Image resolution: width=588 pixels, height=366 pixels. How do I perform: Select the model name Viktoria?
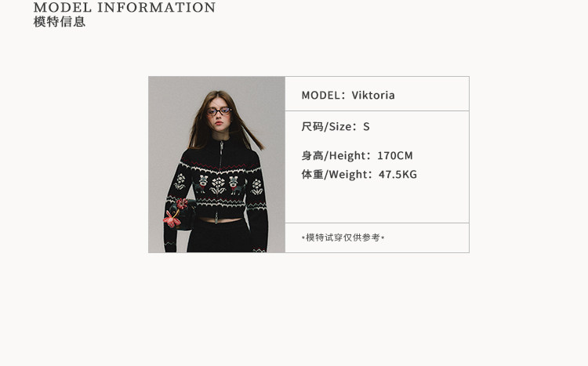coord(373,96)
